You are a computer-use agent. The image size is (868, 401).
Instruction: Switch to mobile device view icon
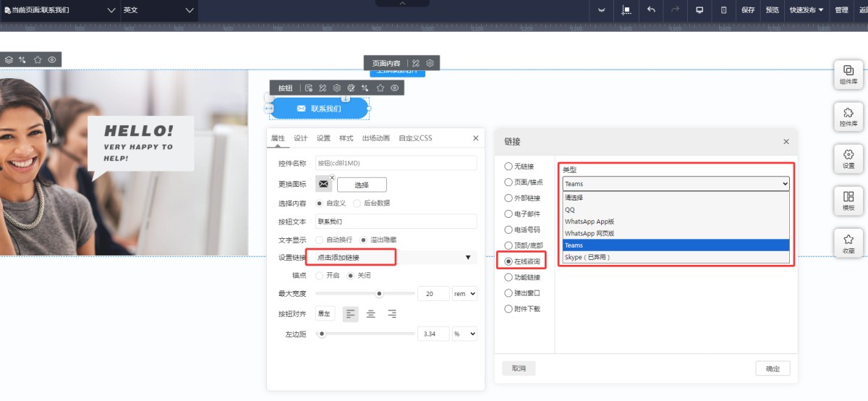tap(724, 10)
